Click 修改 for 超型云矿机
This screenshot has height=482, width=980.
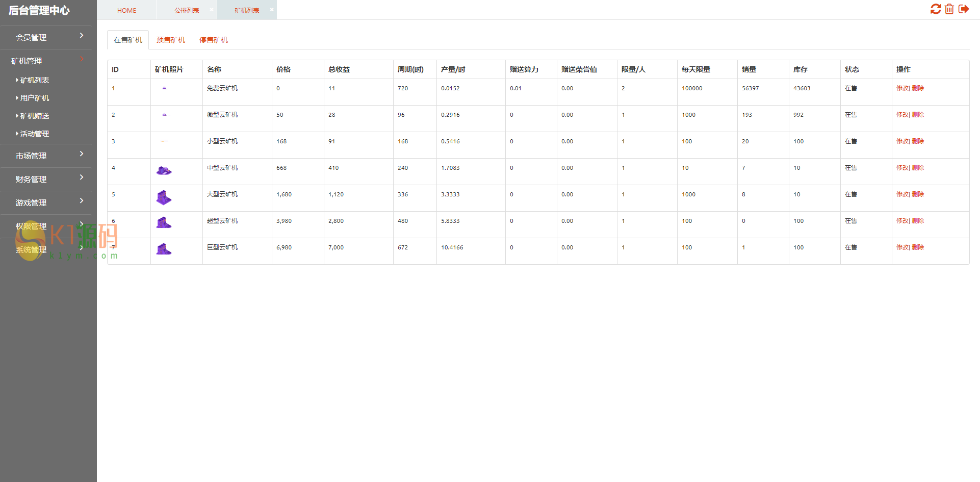[x=902, y=221]
